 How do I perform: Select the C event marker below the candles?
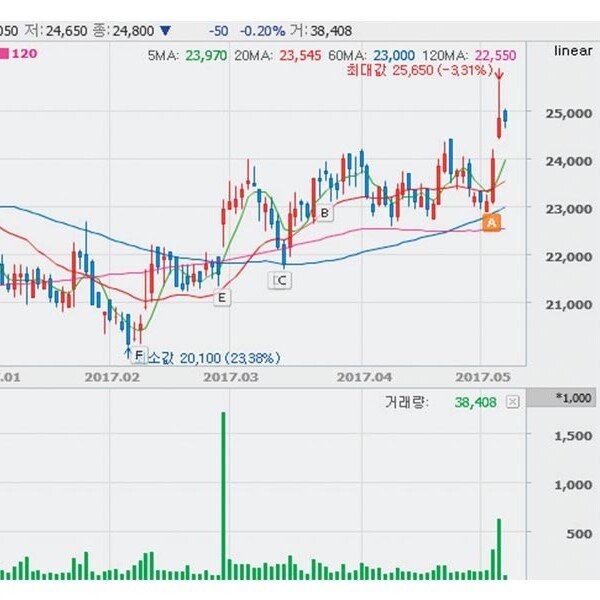[x=281, y=281]
